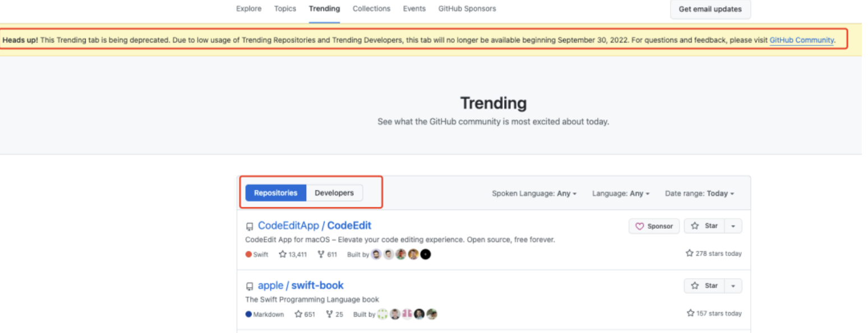Click first contributor avatar for CodeEdit
Image resolution: width=868 pixels, height=333 pixels.
pos(376,254)
